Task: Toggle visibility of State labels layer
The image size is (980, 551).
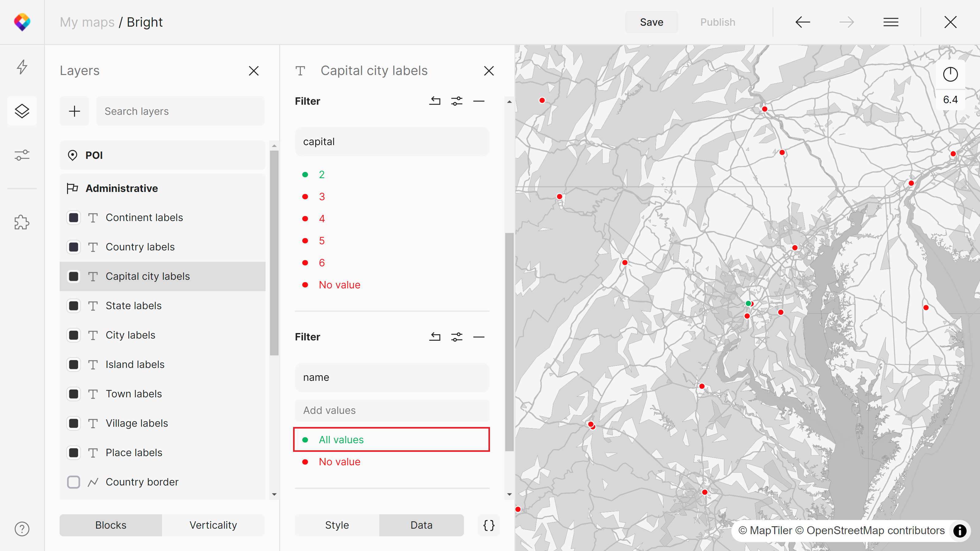Action: point(73,306)
